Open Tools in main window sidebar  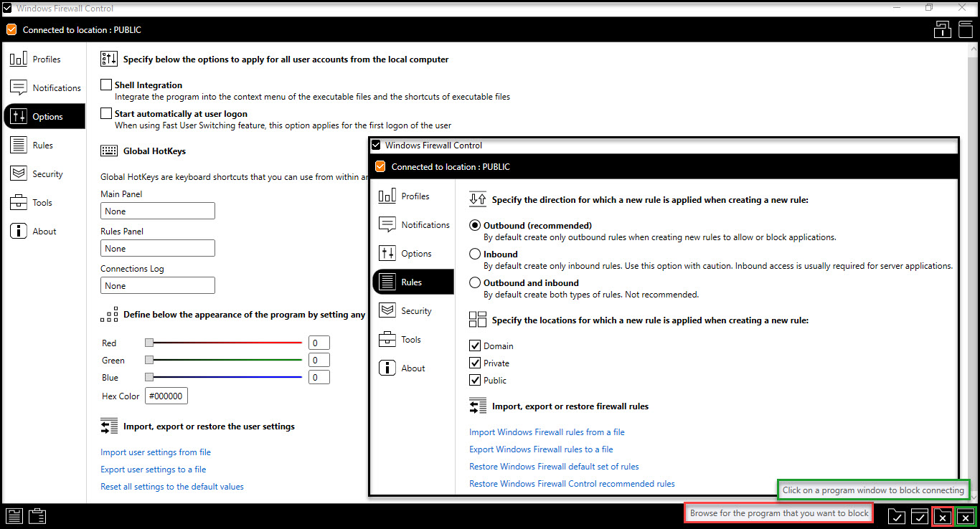pyautogui.click(x=44, y=203)
